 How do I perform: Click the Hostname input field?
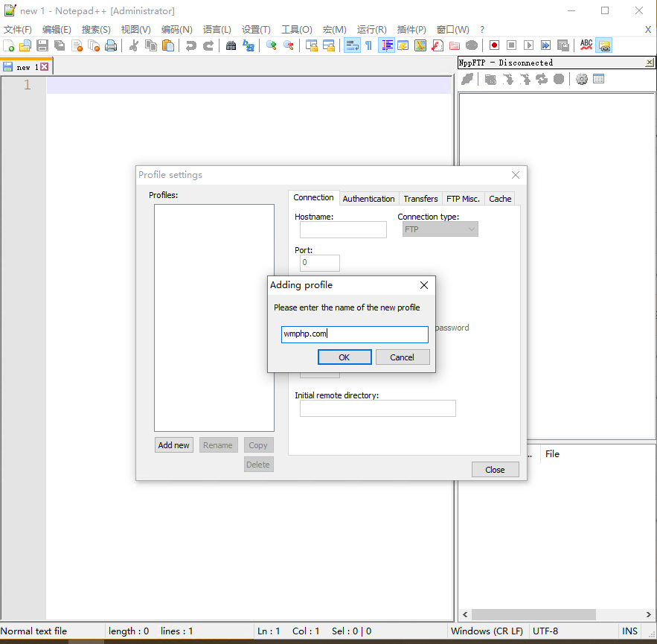click(x=343, y=230)
